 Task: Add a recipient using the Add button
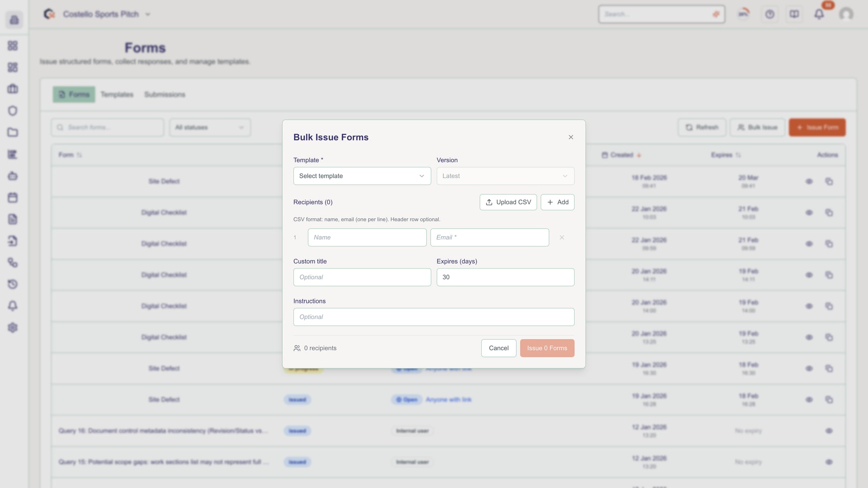pos(557,202)
